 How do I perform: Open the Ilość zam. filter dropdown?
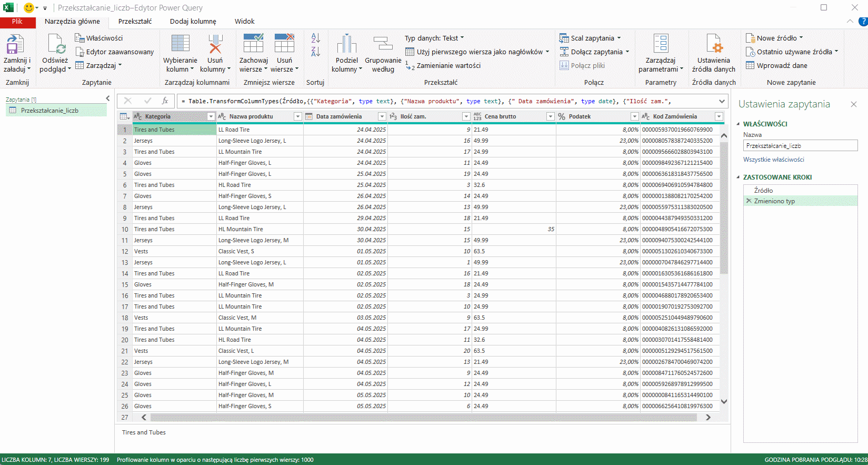coord(466,116)
